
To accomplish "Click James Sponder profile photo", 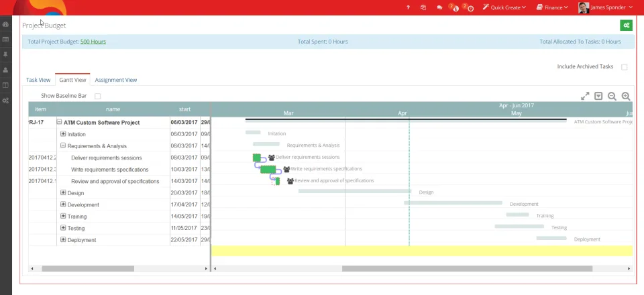I will 583,7.
